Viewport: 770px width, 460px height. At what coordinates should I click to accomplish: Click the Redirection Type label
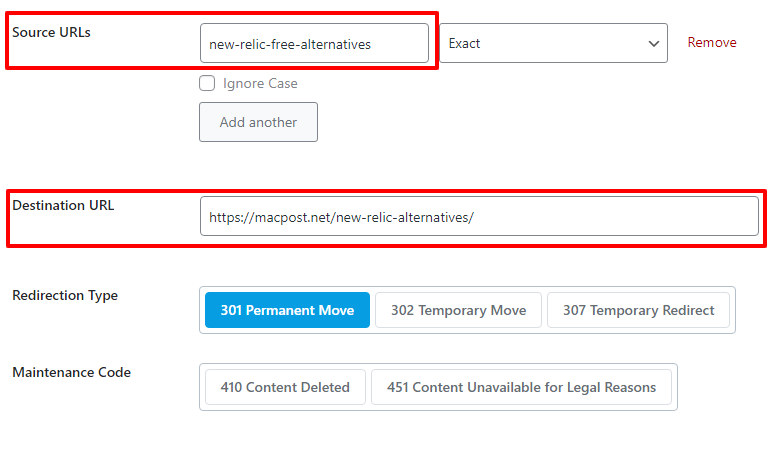click(65, 296)
